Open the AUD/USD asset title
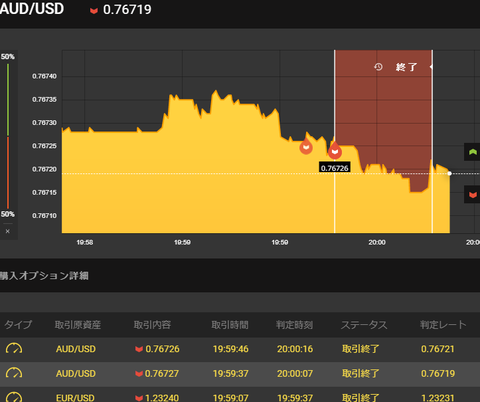This screenshot has width=480, height=402. click(32, 8)
